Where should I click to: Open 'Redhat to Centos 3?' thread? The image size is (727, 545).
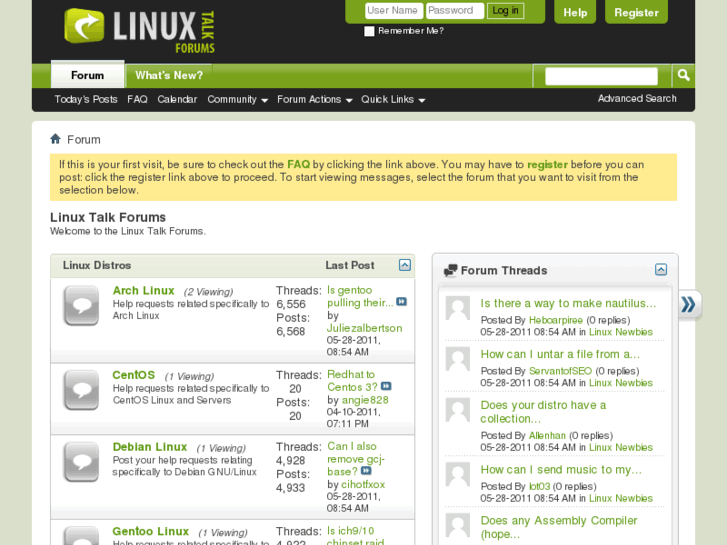pos(352,380)
